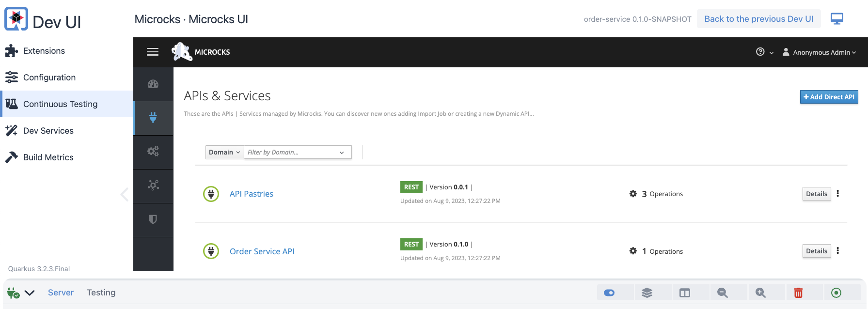Click Details for Order Service API

coord(817,251)
